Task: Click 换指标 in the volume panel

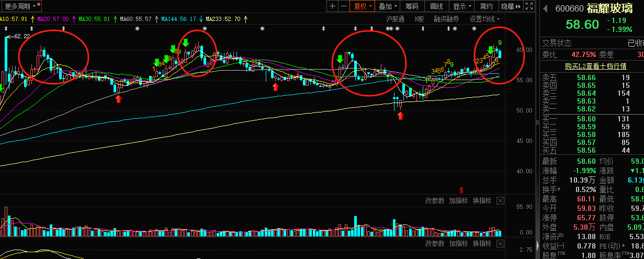Action: point(482,200)
